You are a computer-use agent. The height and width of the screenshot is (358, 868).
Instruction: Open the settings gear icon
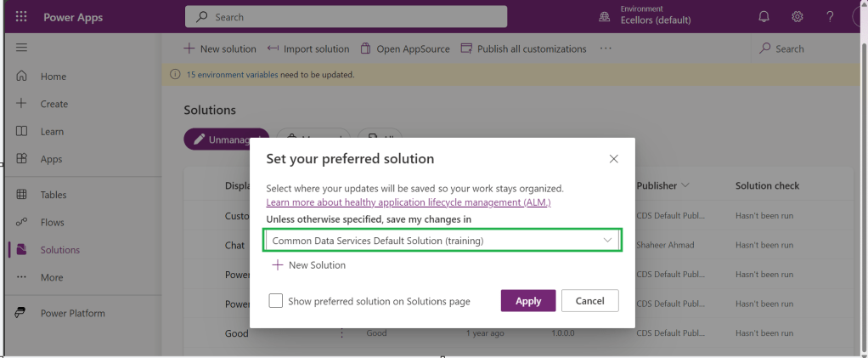[x=798, y=16]
